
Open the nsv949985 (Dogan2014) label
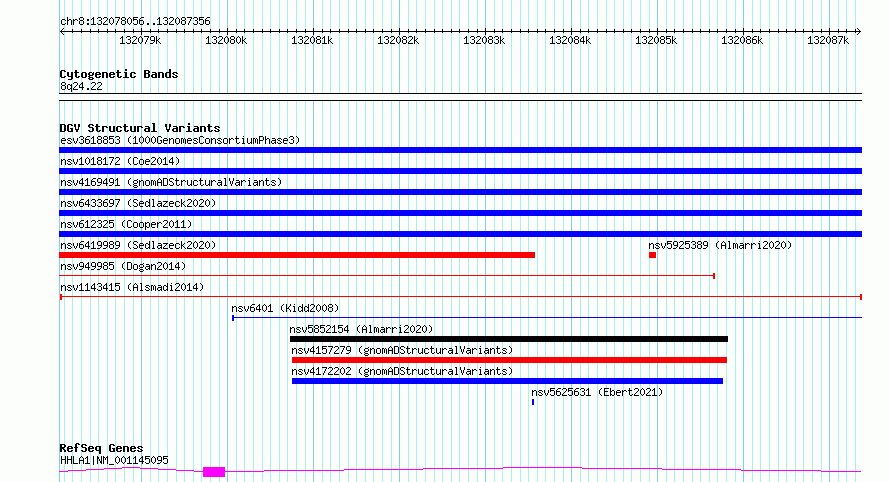[123, 266]
